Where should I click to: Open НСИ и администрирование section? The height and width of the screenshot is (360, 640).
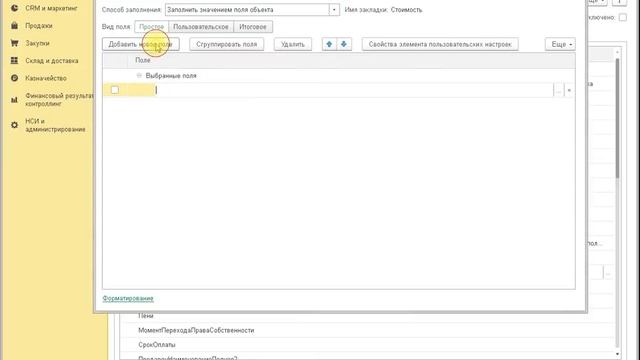pyautogui.click(x=55, y=125)
